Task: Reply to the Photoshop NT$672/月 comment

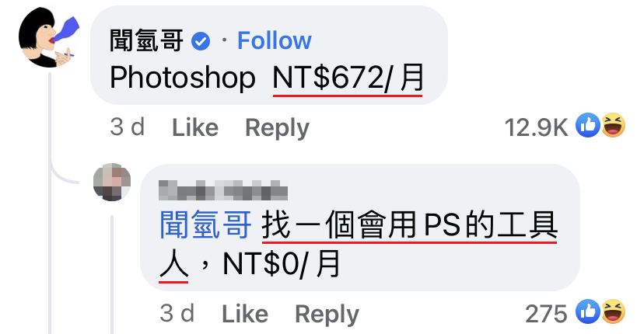Action: tap(277, 128)
